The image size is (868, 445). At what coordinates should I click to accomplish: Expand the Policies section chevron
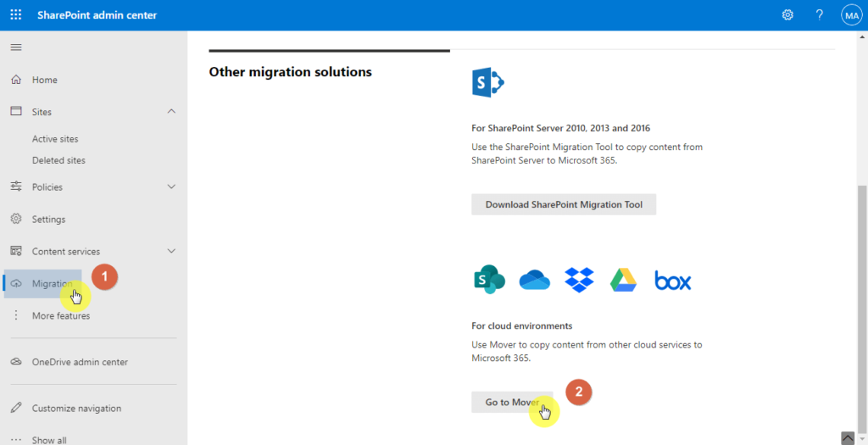(x=171, y=186)
